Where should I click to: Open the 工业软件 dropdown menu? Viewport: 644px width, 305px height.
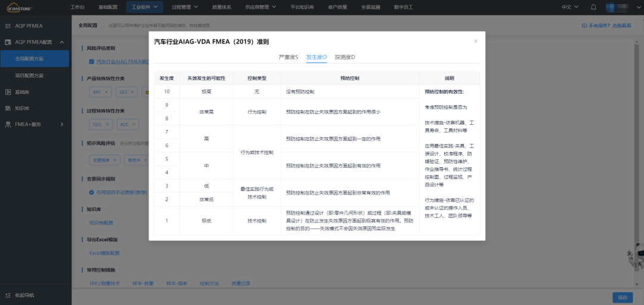coord(144,7)
